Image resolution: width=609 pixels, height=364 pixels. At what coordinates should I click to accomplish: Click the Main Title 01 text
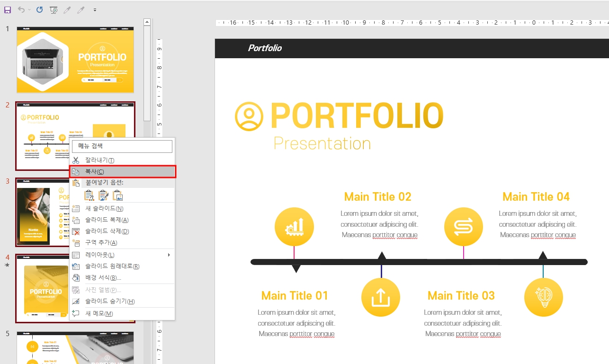[295, 296]
